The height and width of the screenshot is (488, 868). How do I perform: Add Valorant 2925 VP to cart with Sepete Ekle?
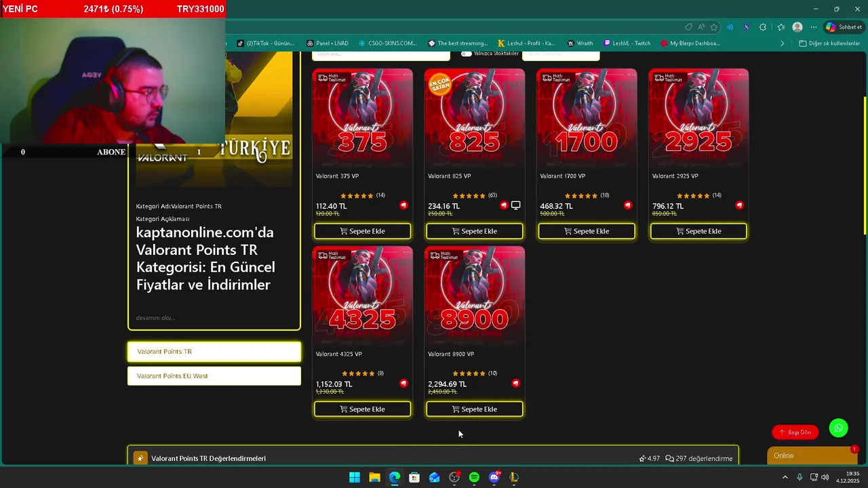[x=698, y=231]
